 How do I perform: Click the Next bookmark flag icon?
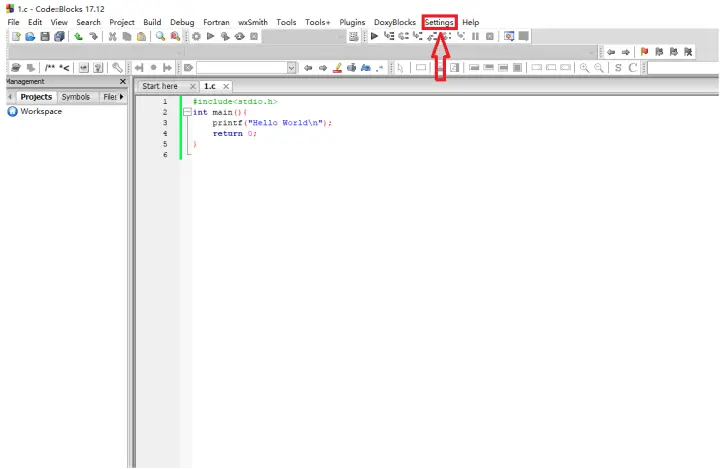tap(674, 52)
